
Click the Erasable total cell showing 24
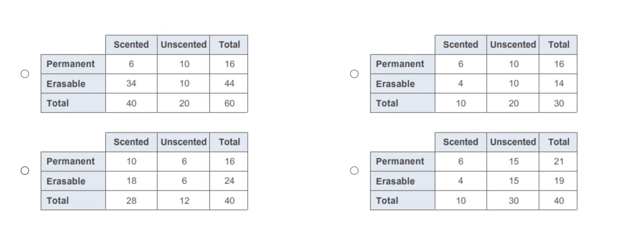click(229, 181)
